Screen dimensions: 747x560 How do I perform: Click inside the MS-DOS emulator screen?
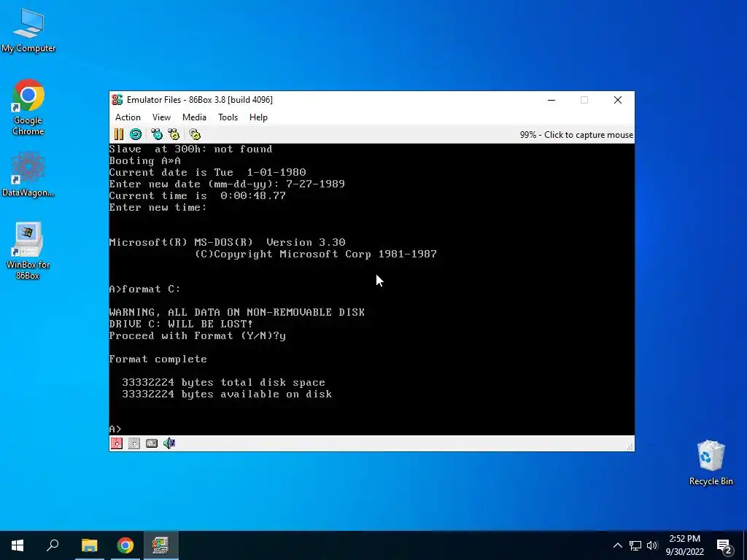click(371, 289)
